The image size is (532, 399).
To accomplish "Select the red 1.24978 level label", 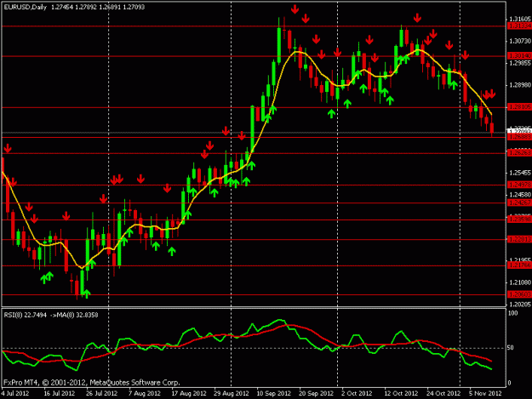I will point(519,185).
